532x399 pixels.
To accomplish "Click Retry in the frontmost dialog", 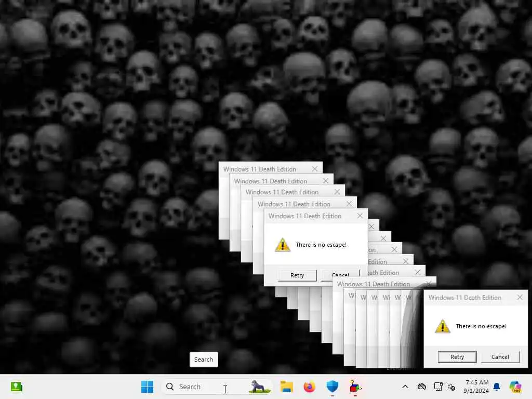I will tap(457, 357).
